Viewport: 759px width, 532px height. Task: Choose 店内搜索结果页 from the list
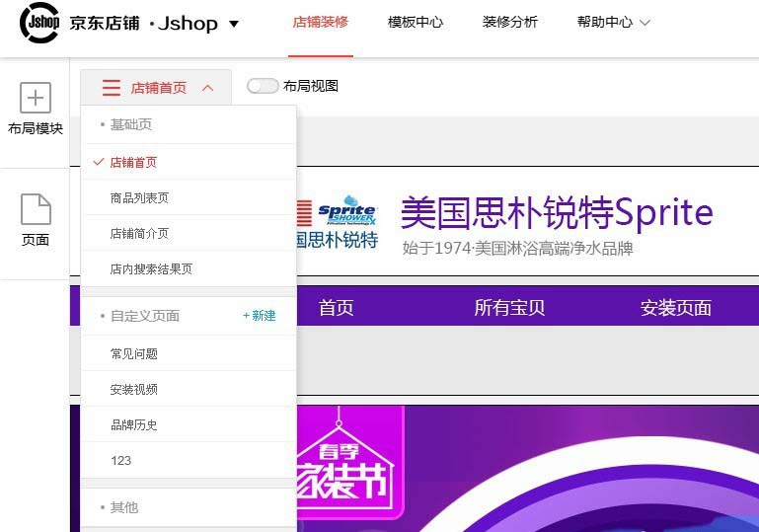189,268
